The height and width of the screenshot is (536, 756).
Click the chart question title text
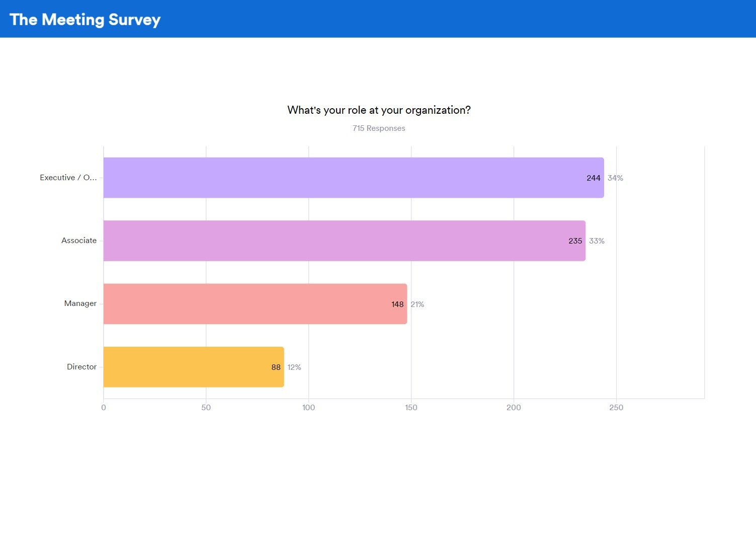click(x=379, y=110)
